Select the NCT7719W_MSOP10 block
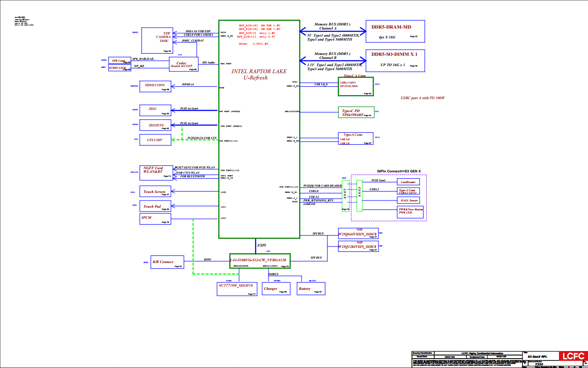The height and width of the screenshot is (368, 588). [x=236, y=289]
